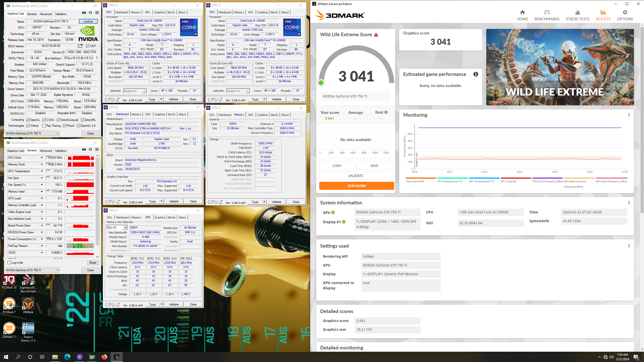Image resolution: width=644 pixels, height=362 pixels.
Task: Open GPU-Z hamburger menu in Graphics Card window
Action: [97, 13]
